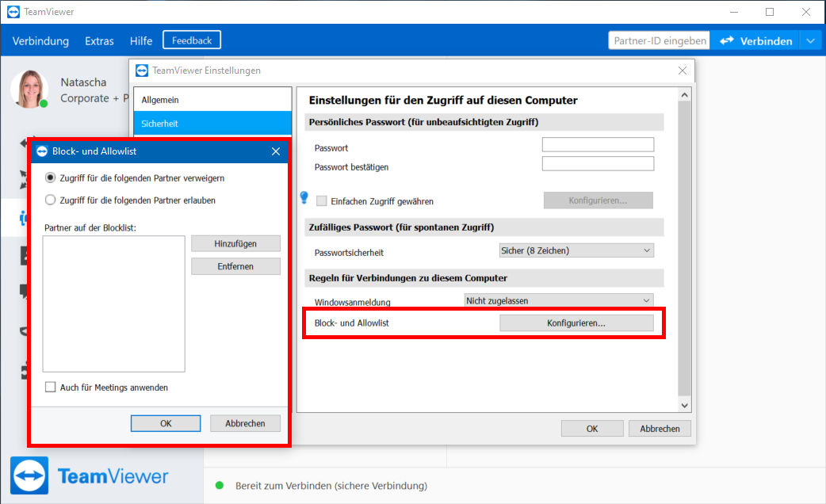This screenshot has height=504, width=826.
Task: Select the Zugriff verweigern radio button
Action: point(50,178)
